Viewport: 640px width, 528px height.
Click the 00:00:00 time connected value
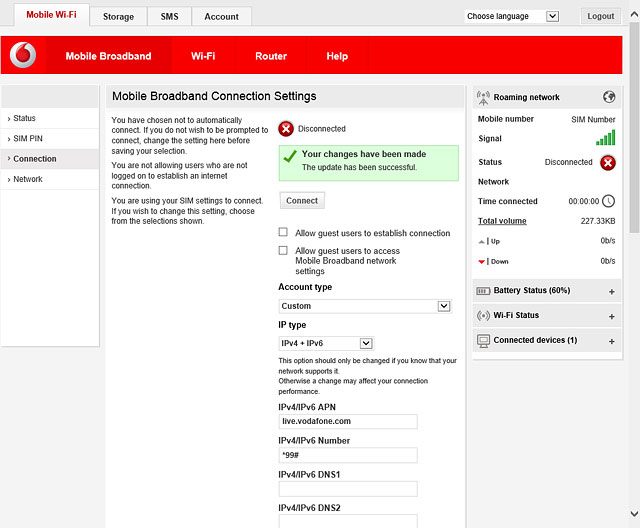584,201
